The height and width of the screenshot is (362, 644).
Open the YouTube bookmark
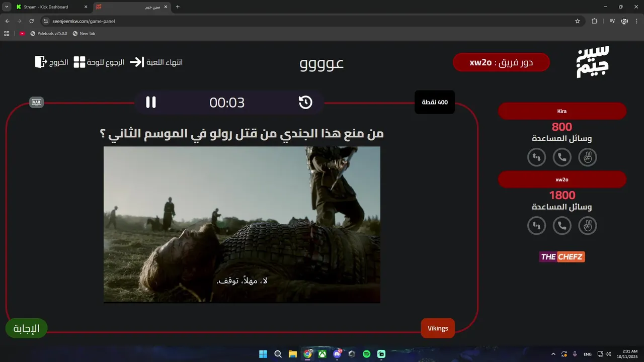(x=22, y=34)
